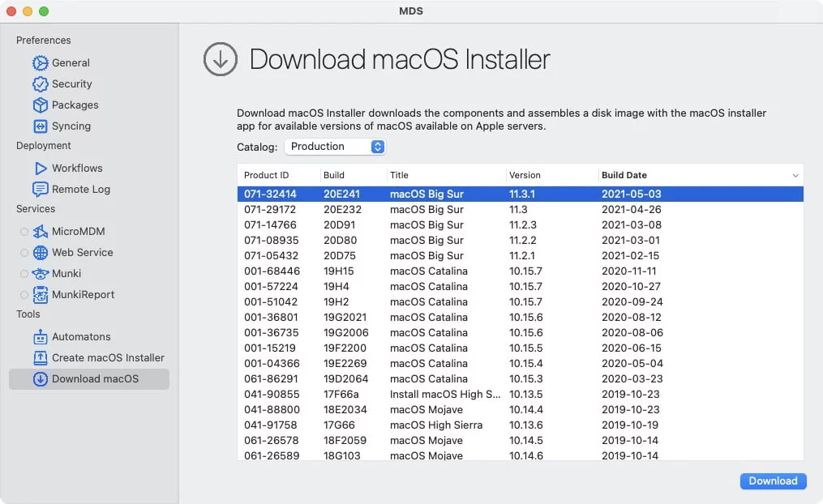Select MicroMDM service label
Screen dimensions: 823x504
[78, 231]
